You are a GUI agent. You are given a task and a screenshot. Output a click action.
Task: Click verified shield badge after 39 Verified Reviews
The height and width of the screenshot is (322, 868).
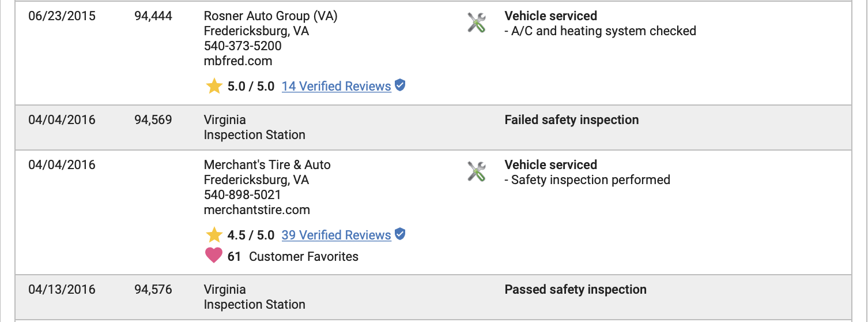400,234
